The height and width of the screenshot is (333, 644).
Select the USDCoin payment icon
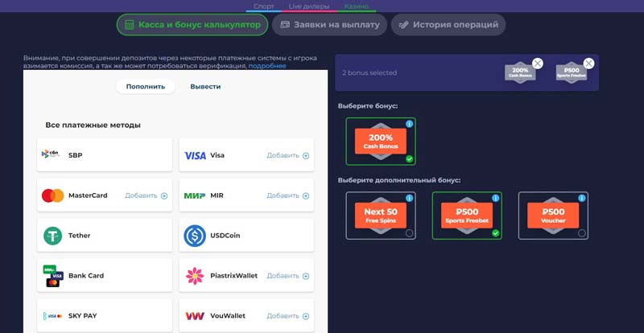[x=195, y=236]
